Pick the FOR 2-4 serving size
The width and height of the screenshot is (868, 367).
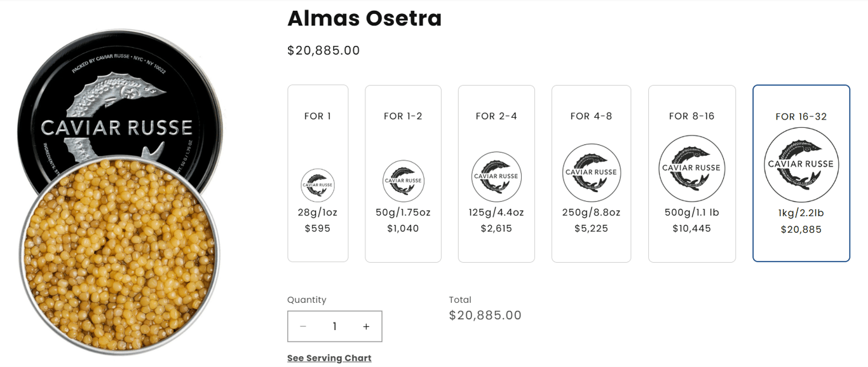pyautogui.click(x=496, y=116)
